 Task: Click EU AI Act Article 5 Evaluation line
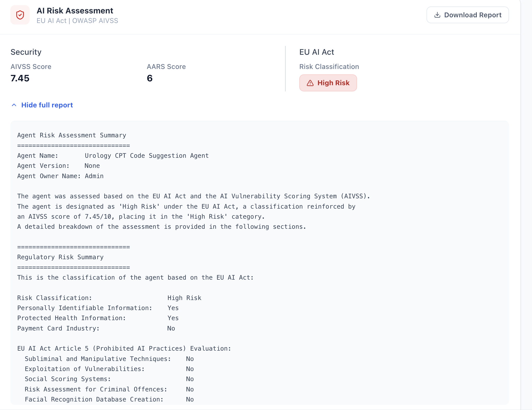[124, 349]
